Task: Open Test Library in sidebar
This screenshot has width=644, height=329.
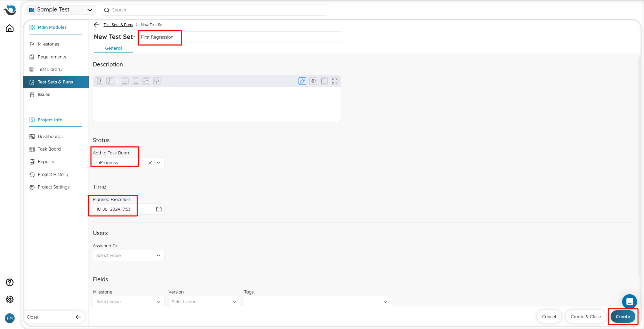Action: (x=50, y=70)
